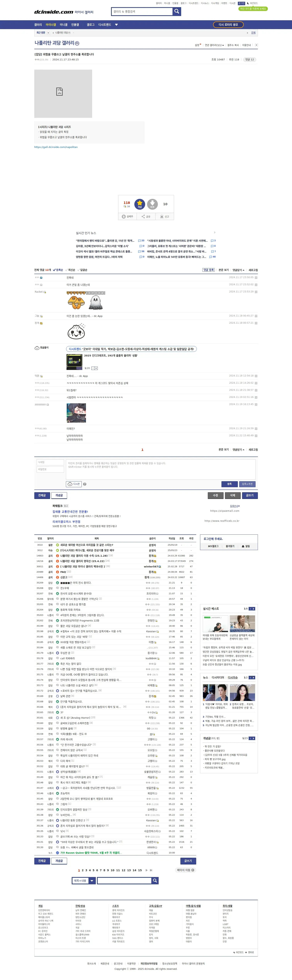Click the 비밀번호 input field
The width and height of the screenshot is (292, 980).
point(50,469)
